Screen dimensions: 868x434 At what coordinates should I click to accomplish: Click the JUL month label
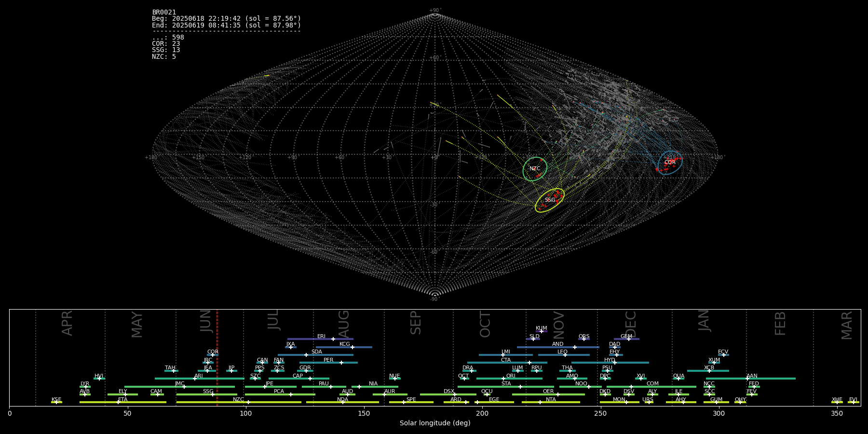tap(273, 320)
